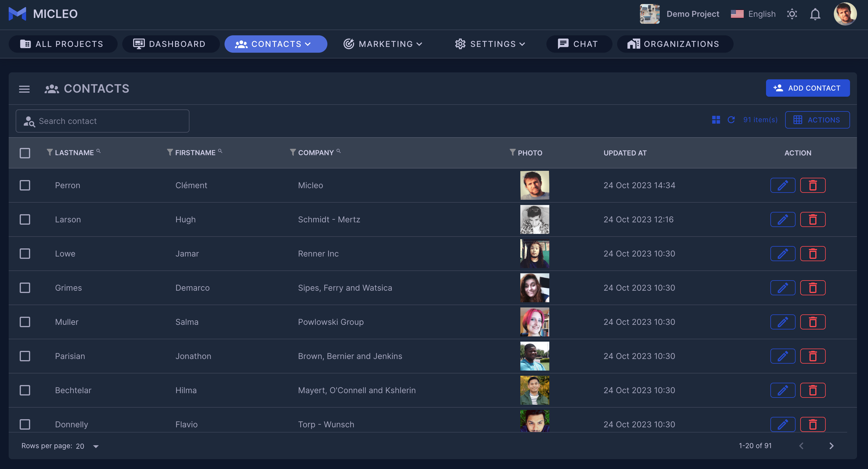Image resolution: width=868 pixels, height=469 pixels.
Task: Click the Add Contact button
Action: (808, 88)
